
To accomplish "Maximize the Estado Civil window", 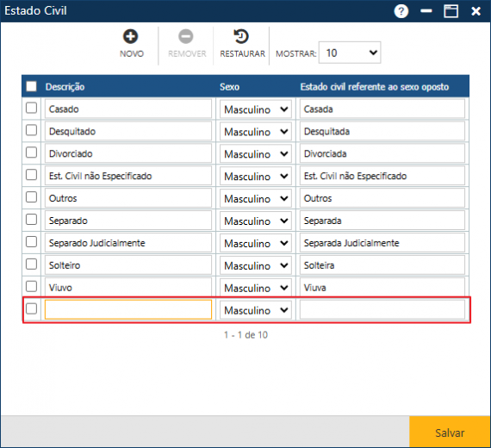I will (x=451, y=11).
